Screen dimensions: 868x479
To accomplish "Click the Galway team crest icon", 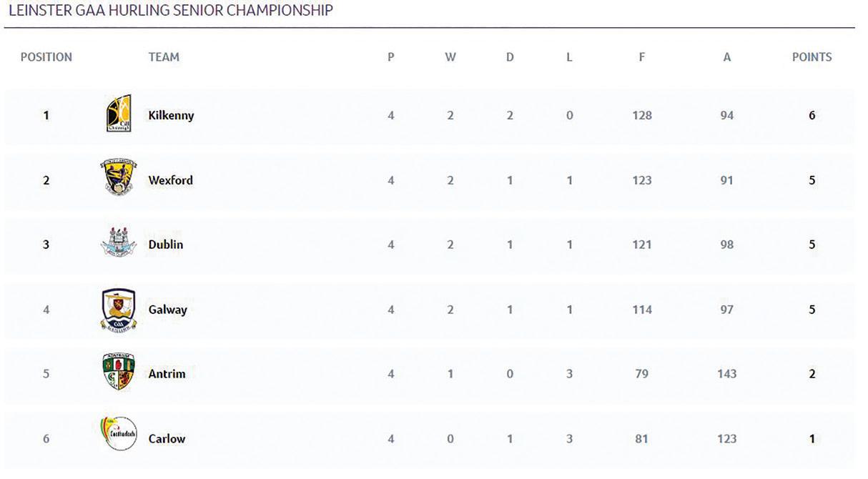I will click(118, 309).
